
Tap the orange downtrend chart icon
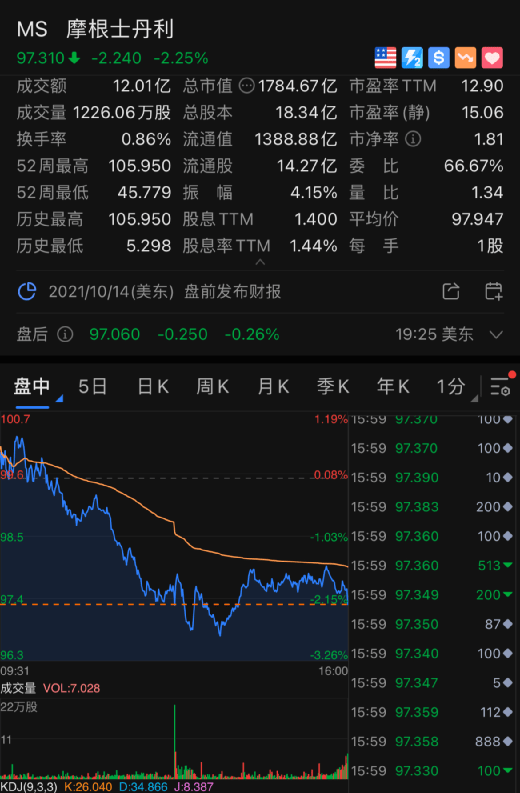tap(465, 58)
